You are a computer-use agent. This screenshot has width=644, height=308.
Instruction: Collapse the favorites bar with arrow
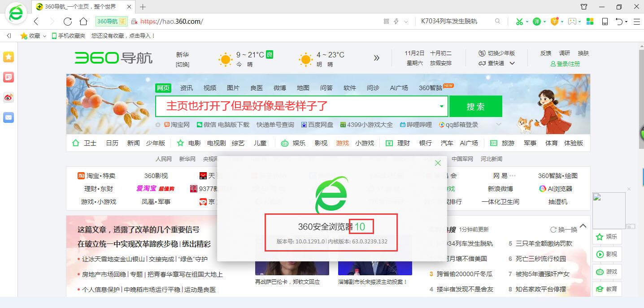click(x=9, y=36)
